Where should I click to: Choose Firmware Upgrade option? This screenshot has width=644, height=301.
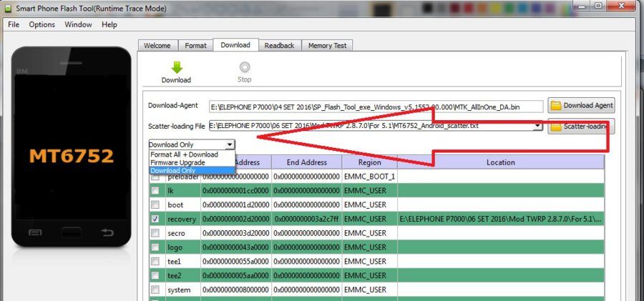click(x=192, y=162)
